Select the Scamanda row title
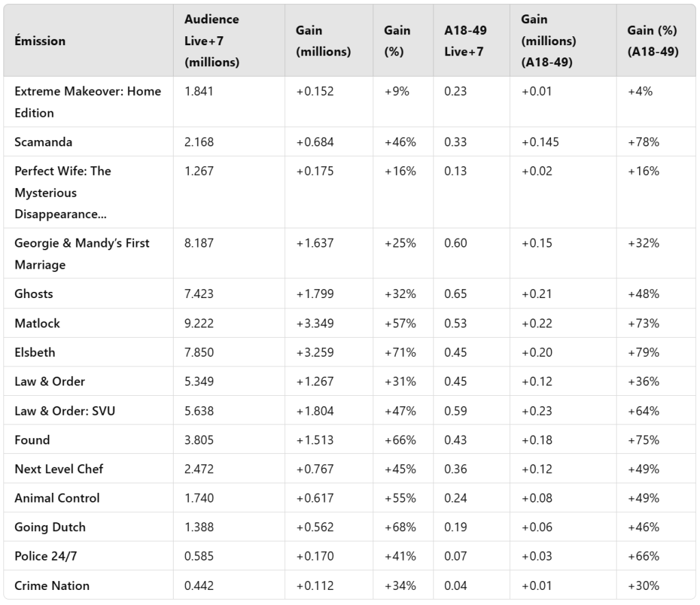700x605 pixels. tap(43, 142)
